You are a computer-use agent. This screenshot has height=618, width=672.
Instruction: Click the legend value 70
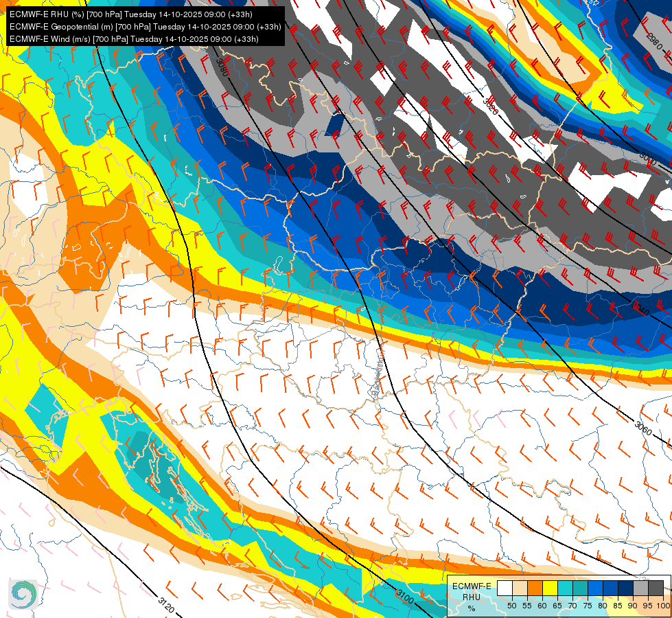(572, 606)
